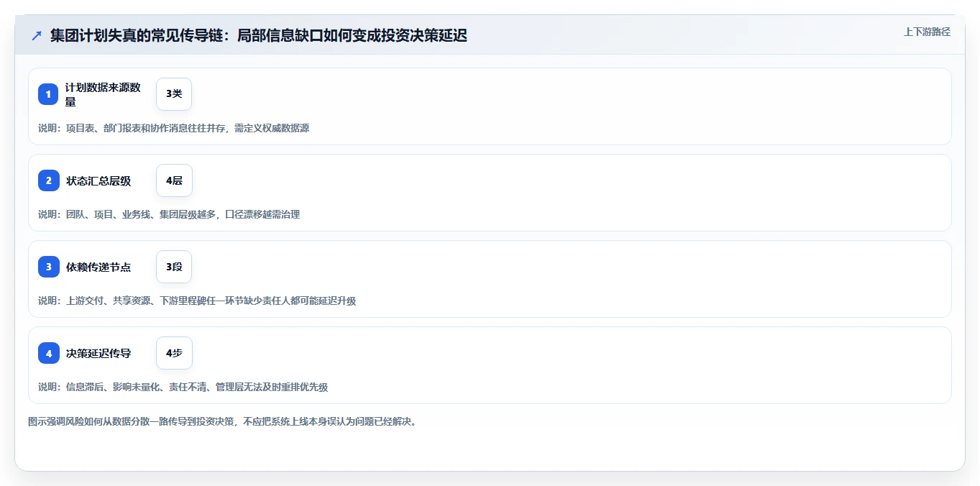
Task: Click the 4步 value chip
Action: pos(174,353)
